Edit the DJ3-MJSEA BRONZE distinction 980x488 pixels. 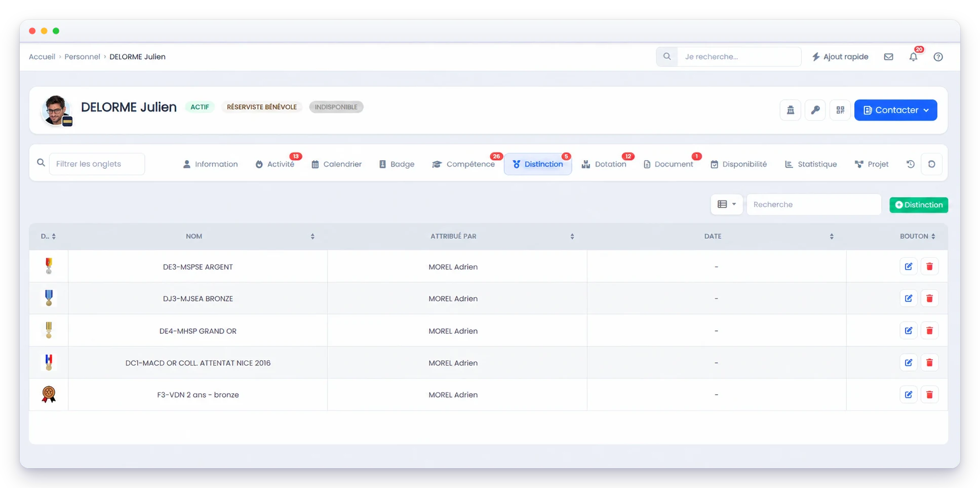pyautogui.click(x=909, y=298)
